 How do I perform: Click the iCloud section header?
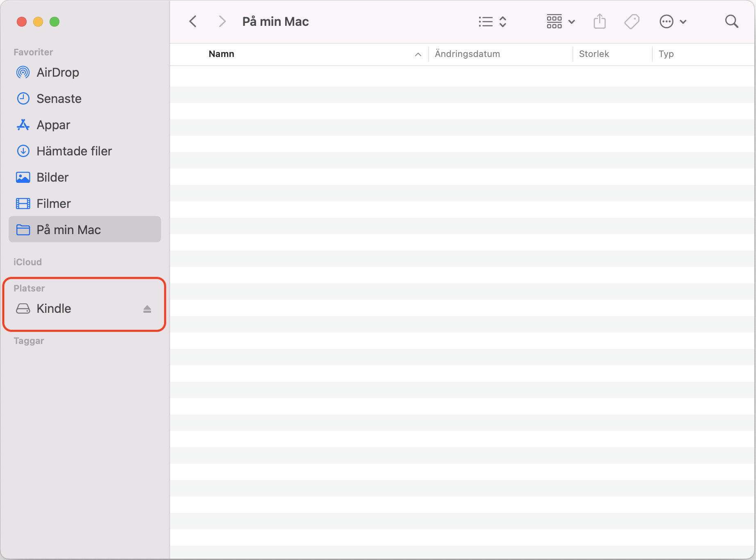27,262
